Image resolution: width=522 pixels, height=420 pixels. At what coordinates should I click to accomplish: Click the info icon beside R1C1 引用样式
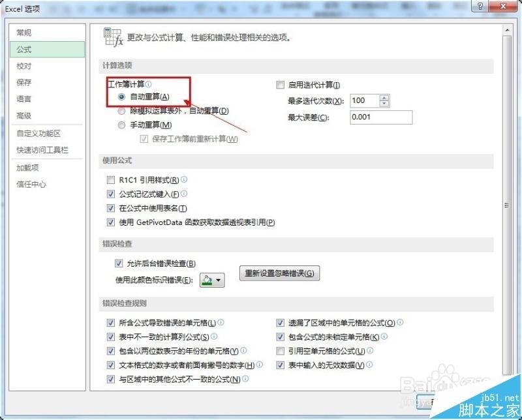tap(184, 179)
